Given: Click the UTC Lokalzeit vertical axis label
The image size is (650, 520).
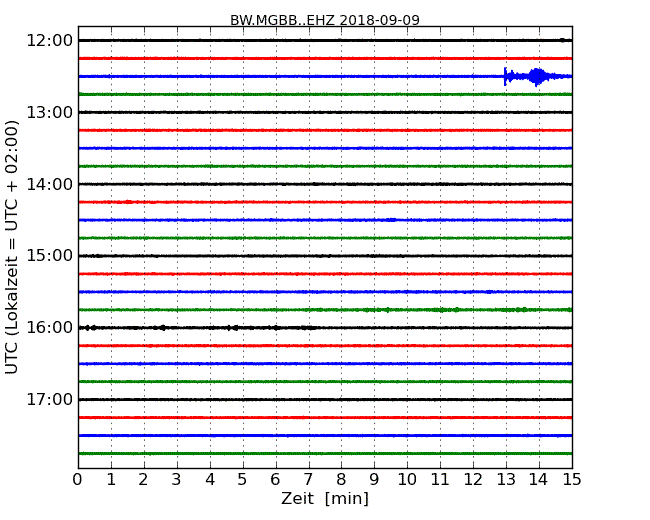Looking at the screenshot, I should pyautogui.click(x=12, y=247).
